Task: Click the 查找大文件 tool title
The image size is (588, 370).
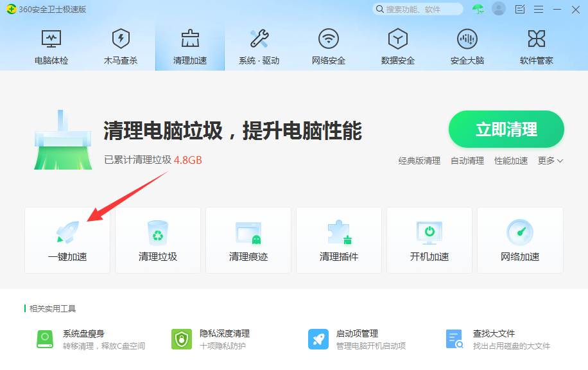Action: tap(494, 333)
